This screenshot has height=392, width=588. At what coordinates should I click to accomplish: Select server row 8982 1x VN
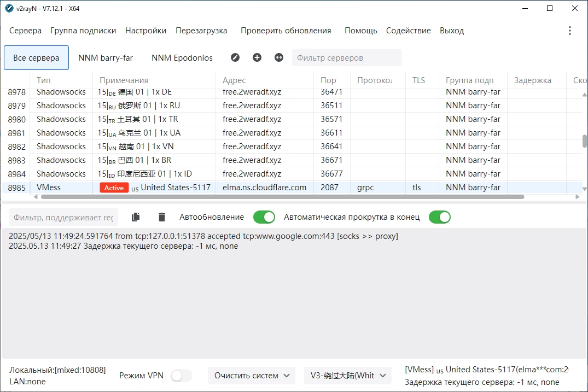point(293,147)
